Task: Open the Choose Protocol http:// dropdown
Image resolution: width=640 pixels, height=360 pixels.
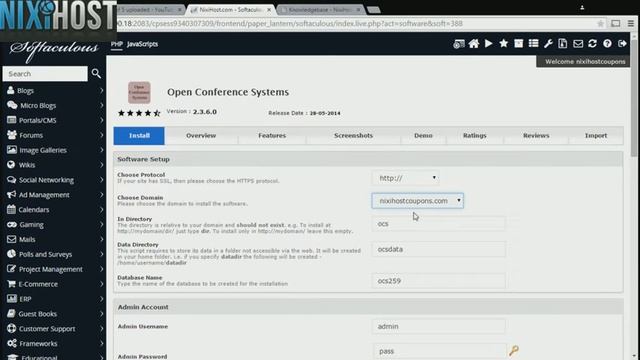Action: (x=406, y=178)
